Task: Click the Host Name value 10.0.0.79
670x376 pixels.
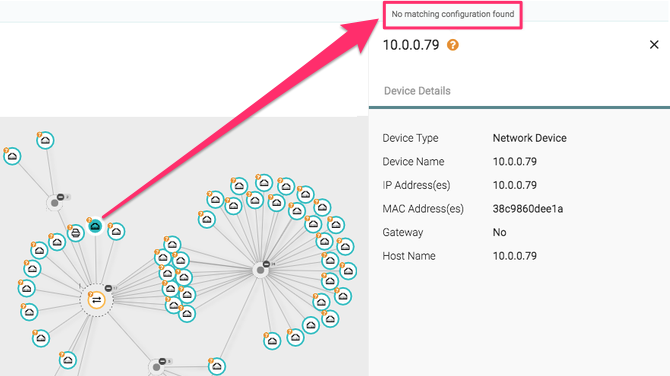Action: [514, 256]
